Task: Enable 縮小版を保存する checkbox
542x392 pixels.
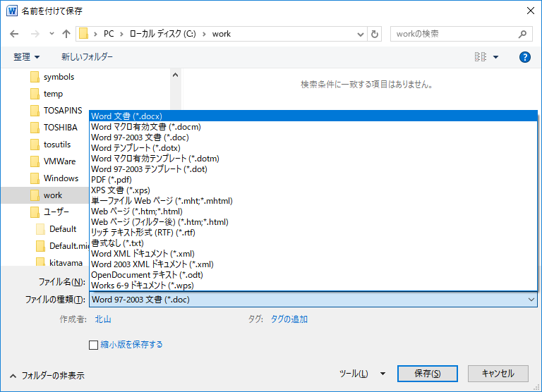Action: click(93, 345)
